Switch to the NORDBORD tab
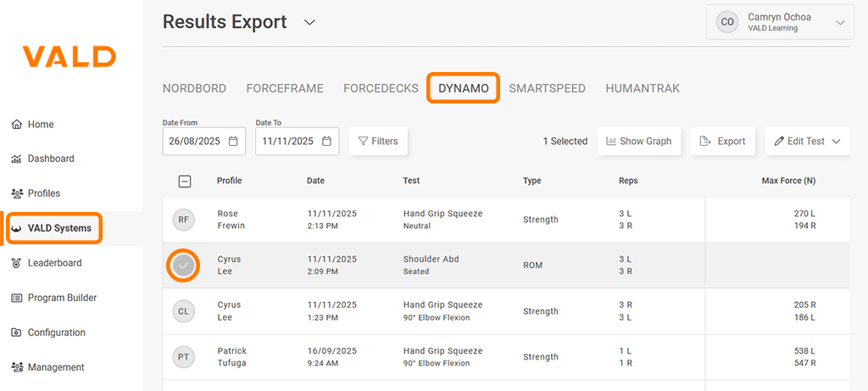 click(194, 88)
